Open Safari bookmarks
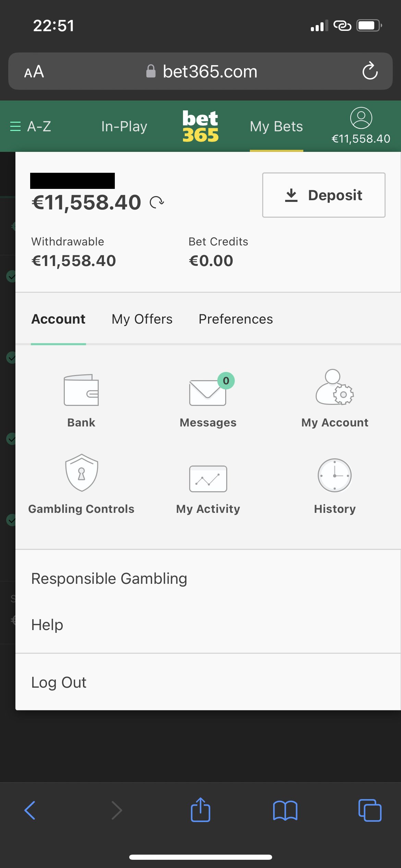The image size is (401, 868). point(285,810)
